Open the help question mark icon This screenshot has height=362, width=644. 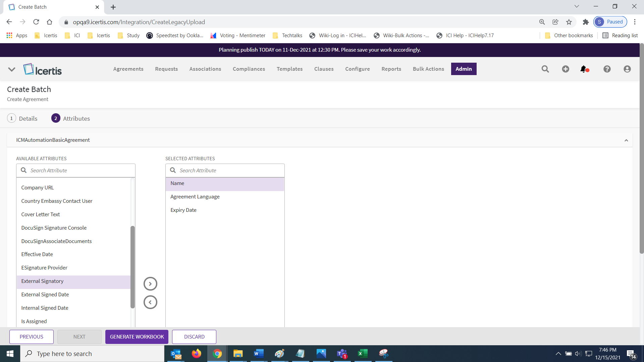pos(607,69)
